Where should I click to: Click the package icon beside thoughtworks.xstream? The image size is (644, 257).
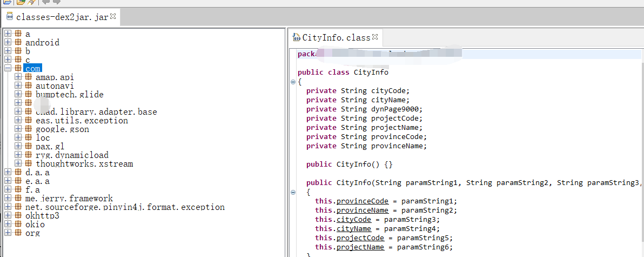coord(28,163)
